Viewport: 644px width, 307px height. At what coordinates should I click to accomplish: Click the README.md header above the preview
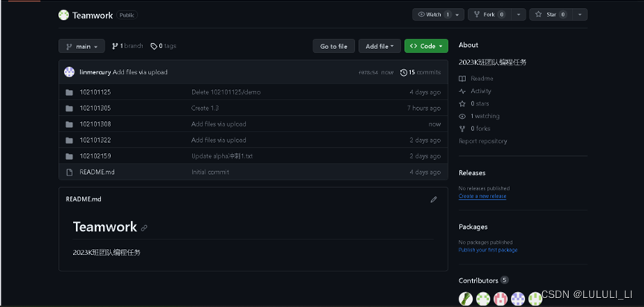[x=83, y=199]
